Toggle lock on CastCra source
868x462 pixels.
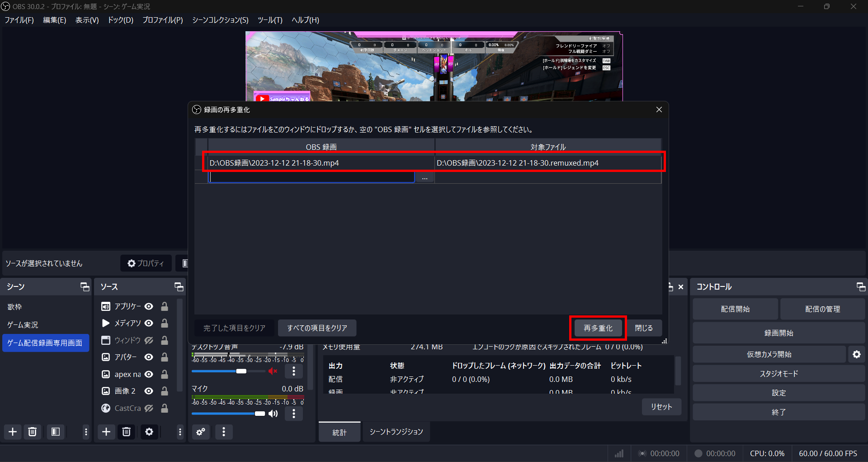pos(165,408)
